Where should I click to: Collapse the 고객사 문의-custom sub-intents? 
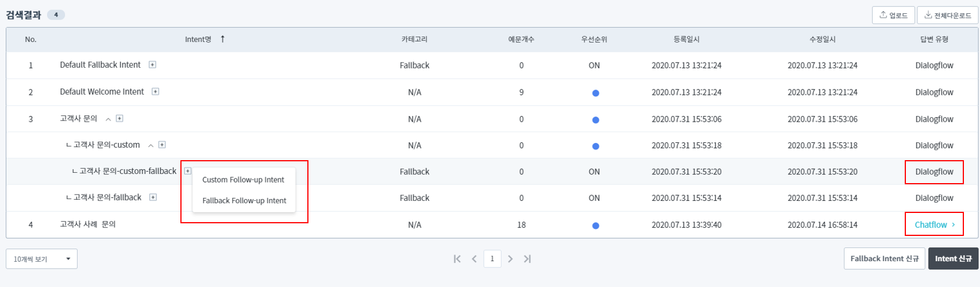point(151,146)
